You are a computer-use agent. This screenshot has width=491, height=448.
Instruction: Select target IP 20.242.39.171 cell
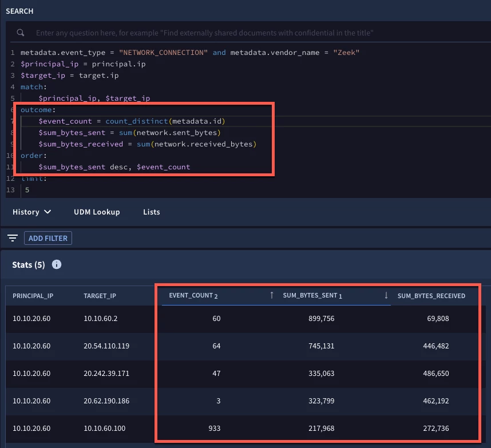point(106,373)
